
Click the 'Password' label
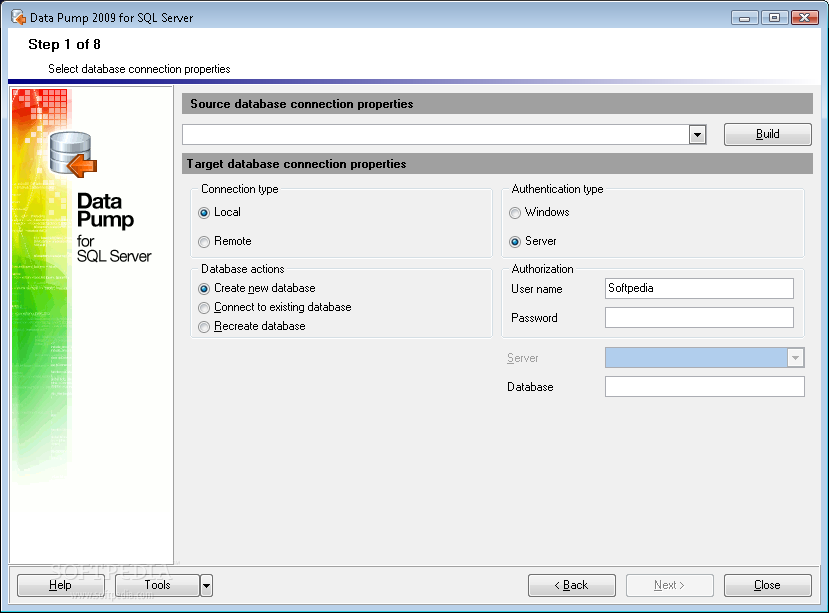(534, 318)
